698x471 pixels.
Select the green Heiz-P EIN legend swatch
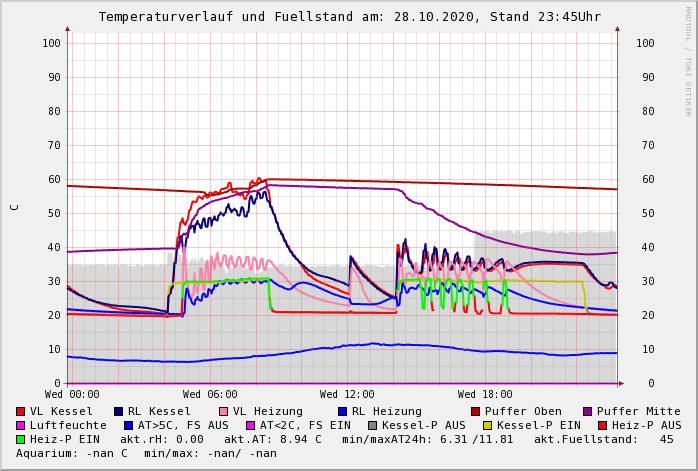pyautogui.click(x=21, y=440)
